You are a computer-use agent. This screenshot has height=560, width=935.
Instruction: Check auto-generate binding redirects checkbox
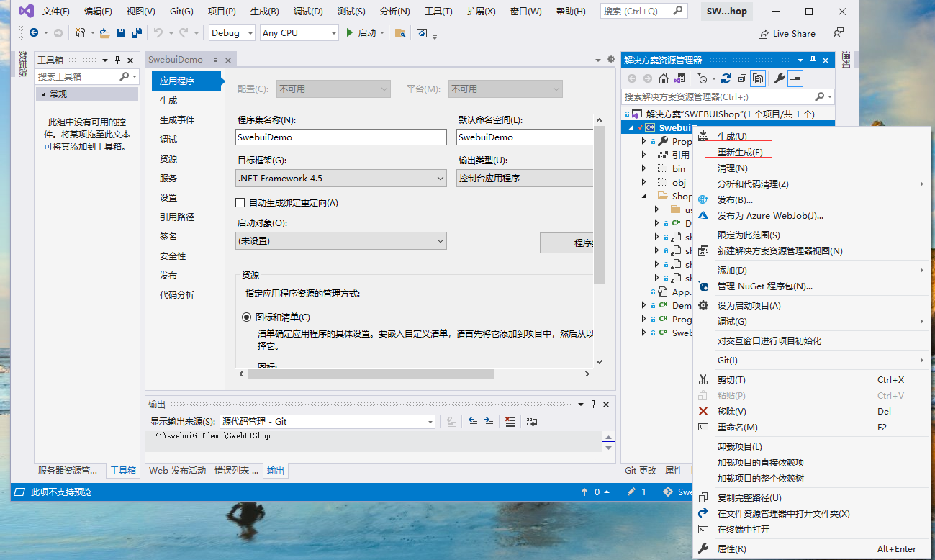[240, 203]
